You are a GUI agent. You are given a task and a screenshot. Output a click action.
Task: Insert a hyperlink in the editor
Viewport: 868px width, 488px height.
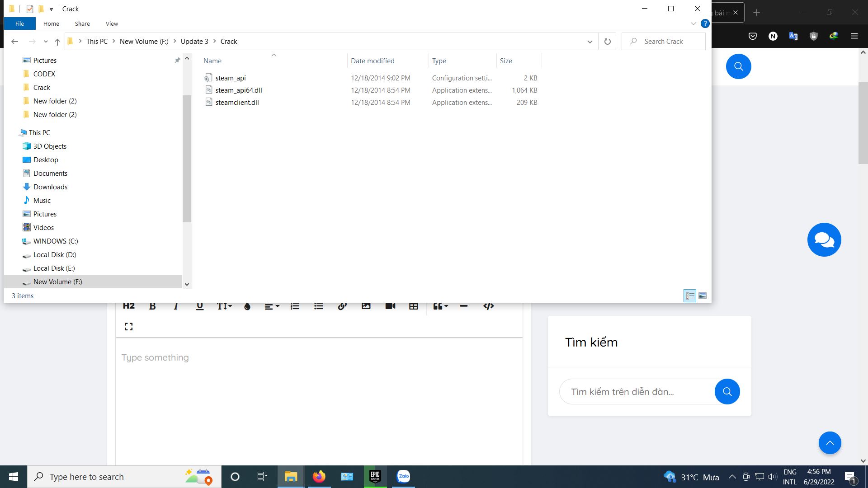(x=342, y=306)
